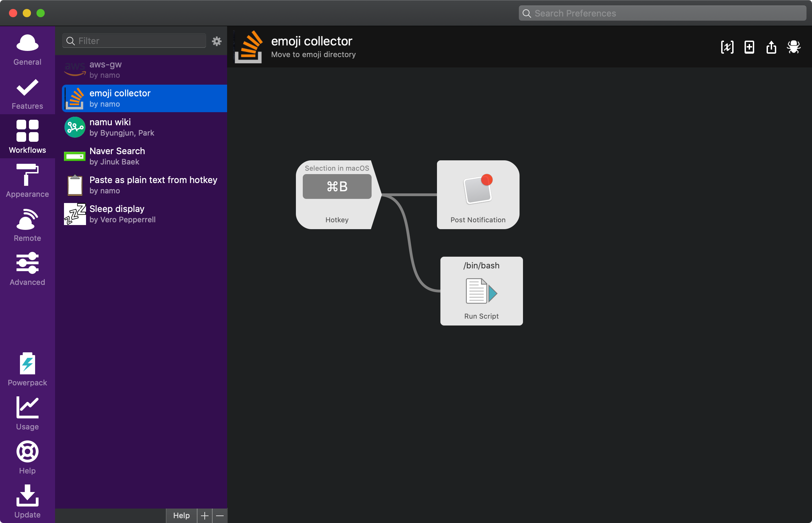Open the Usage statistics section

point(27,413)
